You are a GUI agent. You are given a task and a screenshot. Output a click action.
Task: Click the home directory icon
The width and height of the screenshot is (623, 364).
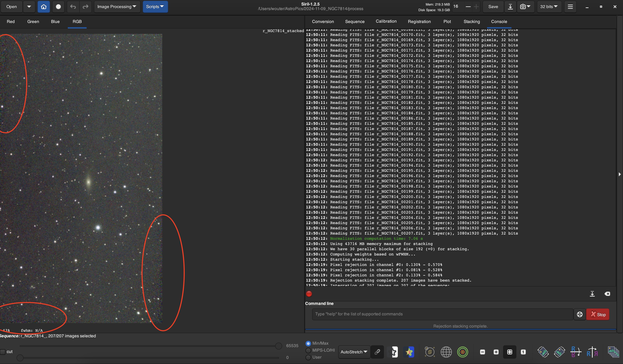[x=44, y=7]
